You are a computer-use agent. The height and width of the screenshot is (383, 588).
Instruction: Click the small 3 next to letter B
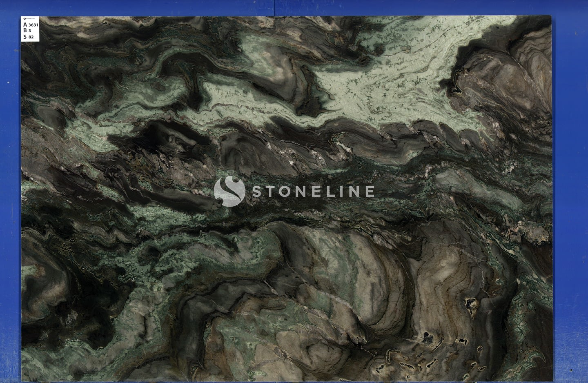coord(30,31)
